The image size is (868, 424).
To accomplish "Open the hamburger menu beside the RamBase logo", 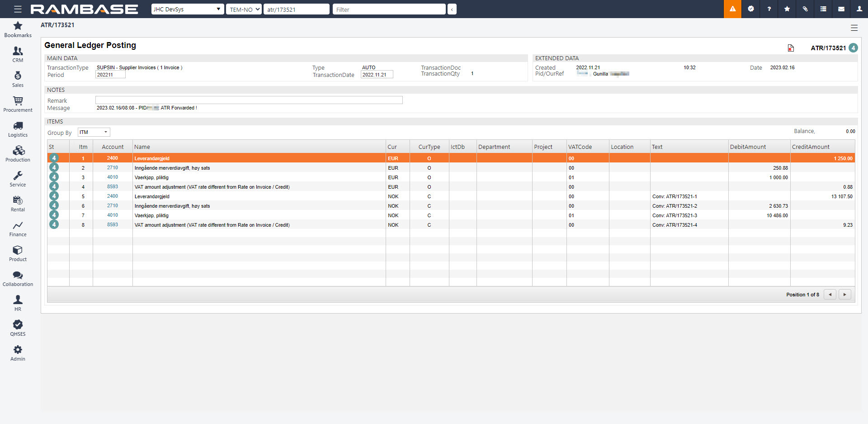I will click(18, 9).
